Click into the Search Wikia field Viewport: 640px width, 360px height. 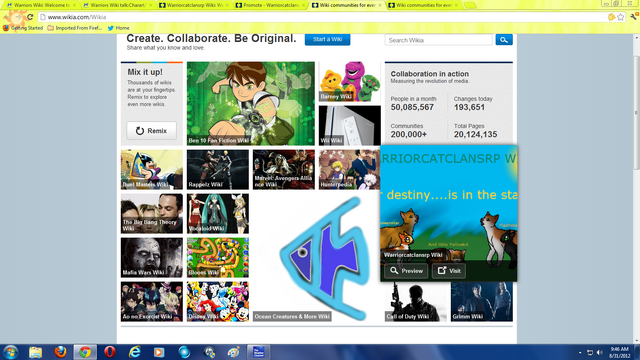click(x=439, y=40)
